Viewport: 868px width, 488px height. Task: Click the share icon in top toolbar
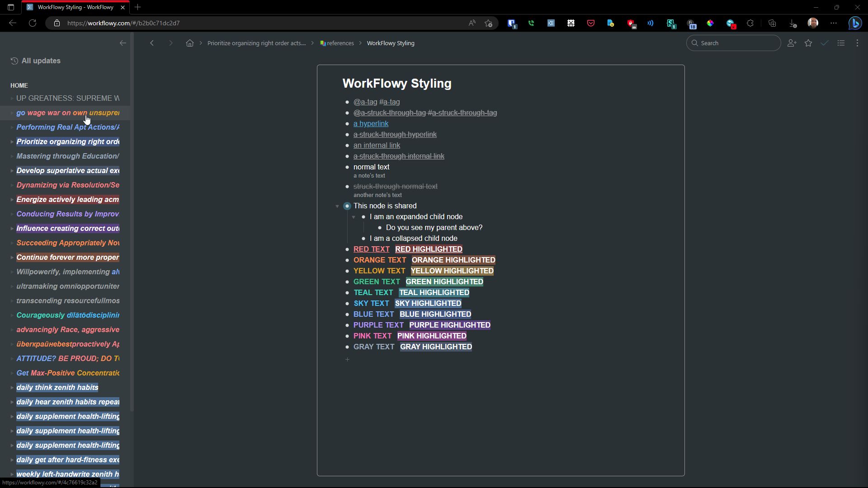click(x=792, y=43)
